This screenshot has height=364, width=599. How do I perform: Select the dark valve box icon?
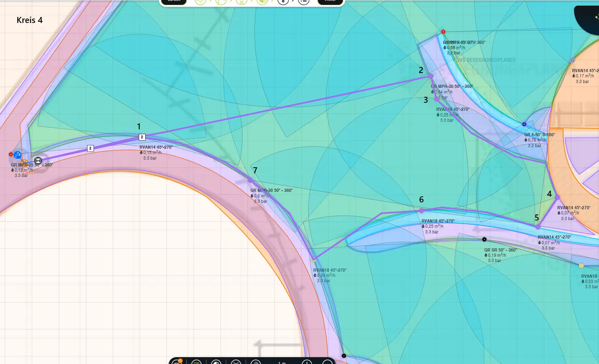pyautogui.click(x=38, y=160)
